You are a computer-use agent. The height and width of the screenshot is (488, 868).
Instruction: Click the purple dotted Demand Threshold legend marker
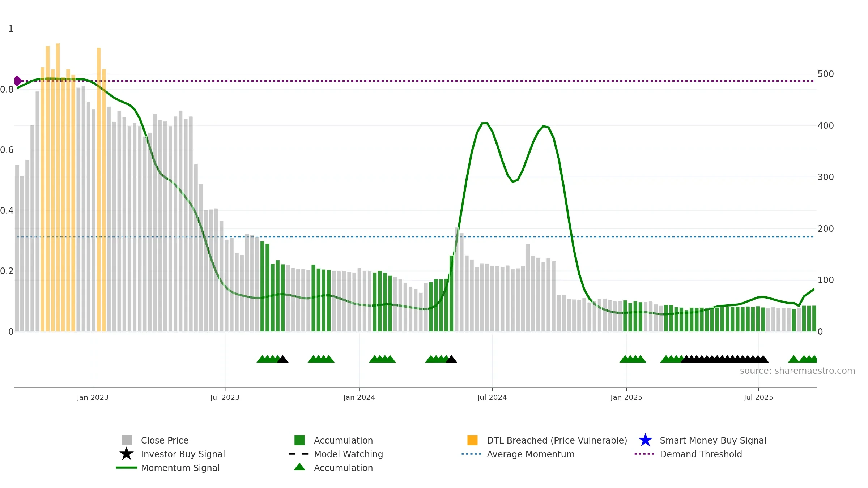(x=644, y=454)
